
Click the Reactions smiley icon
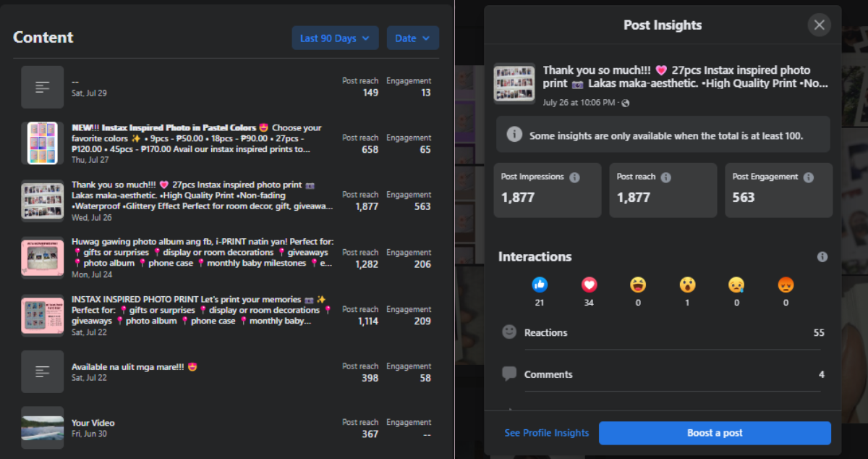[x=509, y=332]
